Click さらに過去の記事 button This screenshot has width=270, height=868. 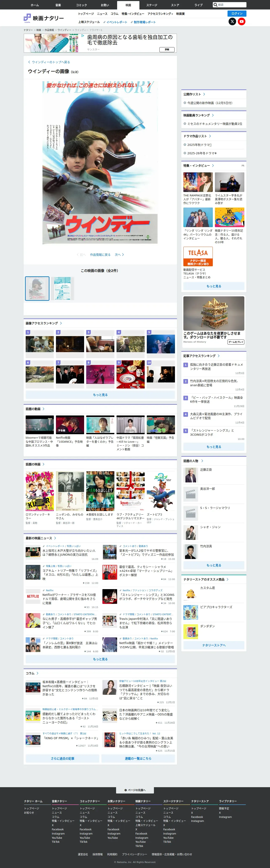(63, 759)
